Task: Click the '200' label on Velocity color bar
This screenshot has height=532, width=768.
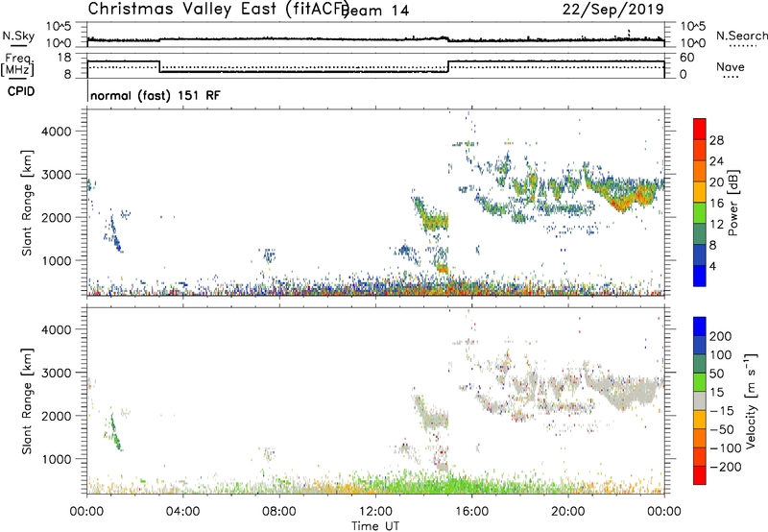Action: click(x=721, y=336)
